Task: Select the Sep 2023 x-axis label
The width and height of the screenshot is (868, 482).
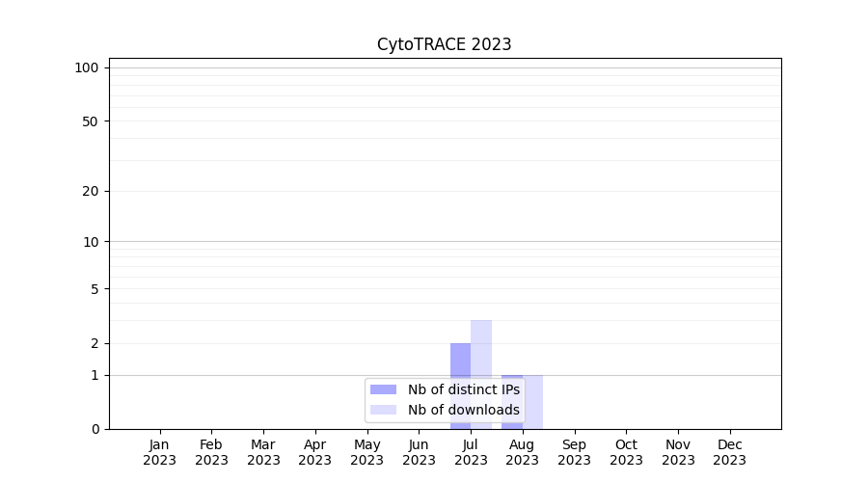Action: 574,452
